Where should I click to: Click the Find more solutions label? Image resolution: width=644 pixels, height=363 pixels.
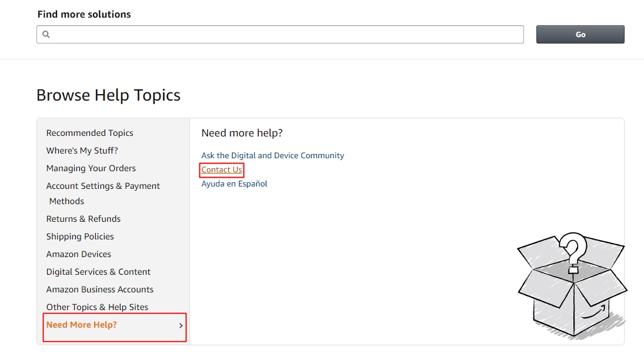click(84, 14)
